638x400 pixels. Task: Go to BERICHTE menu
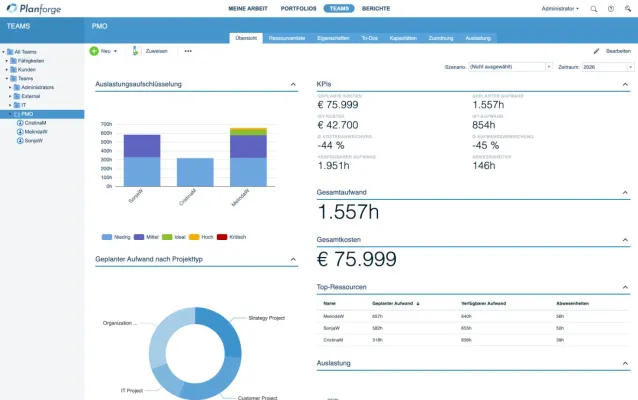click(376, 9)
